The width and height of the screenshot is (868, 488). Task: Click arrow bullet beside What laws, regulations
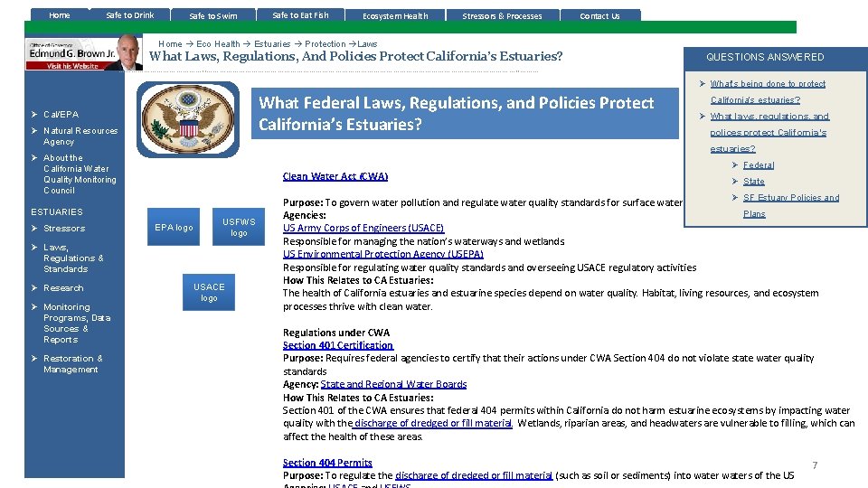coord(703,117)
